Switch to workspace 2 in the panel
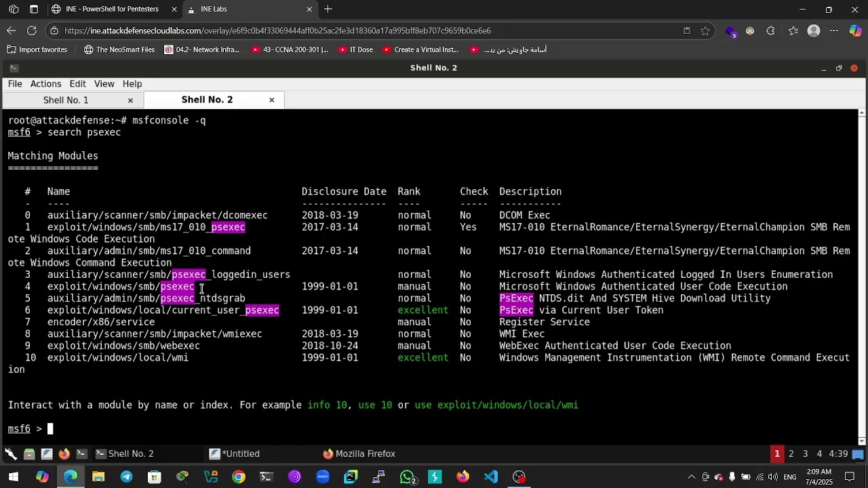Image resolution: width=868 pixels, height=488 pixels. (791, 454)
